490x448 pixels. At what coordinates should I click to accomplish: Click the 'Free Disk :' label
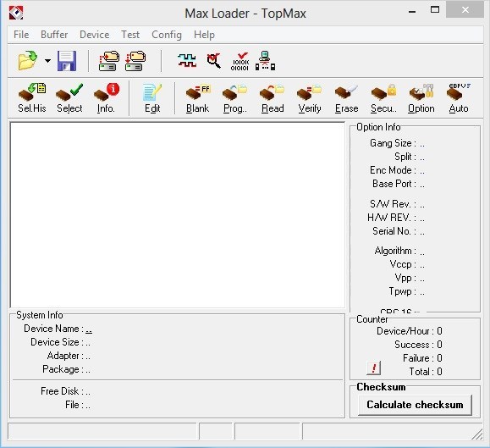click(63, 391)
